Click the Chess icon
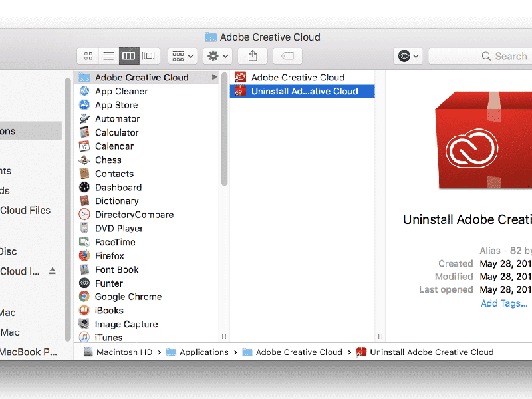Screen dimensions: 532x399 tap(84, 160)
